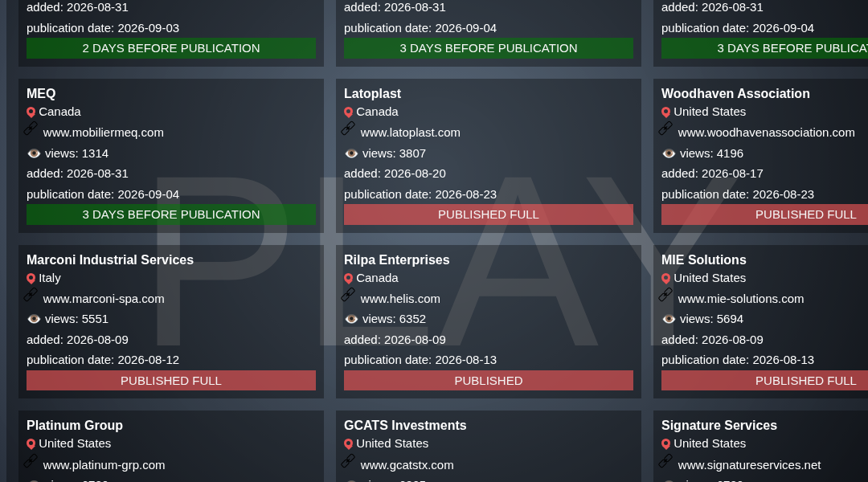The height and width of the screenshot is (482, 868).
Task: Click the location pin on Woodhaven Association card
Action: (x=666, y=112)
